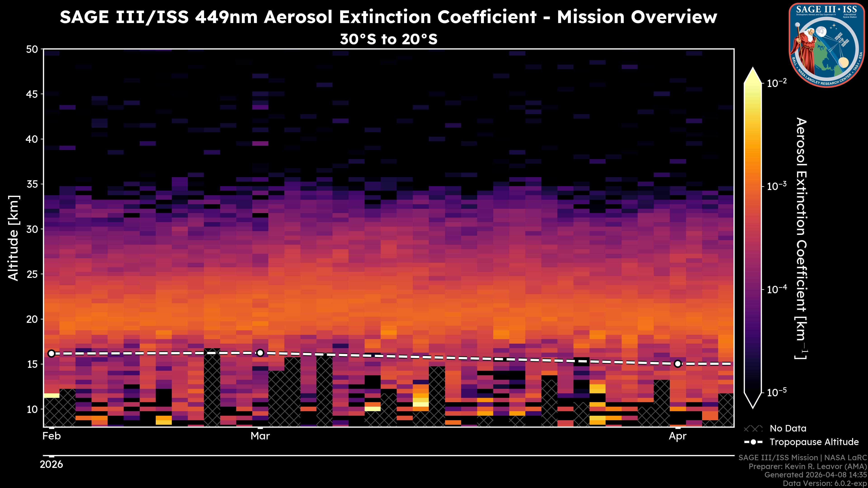
Task: Click the Mar x-axis tick label
Action: pos(260,436)
